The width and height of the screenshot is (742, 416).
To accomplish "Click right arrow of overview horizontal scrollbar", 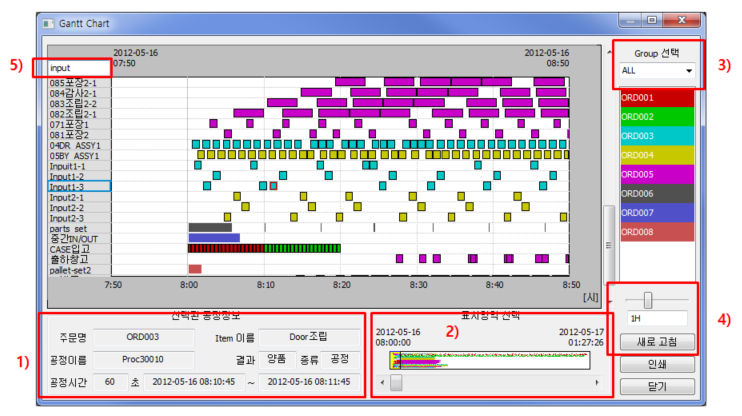I will tap(599, 382).
